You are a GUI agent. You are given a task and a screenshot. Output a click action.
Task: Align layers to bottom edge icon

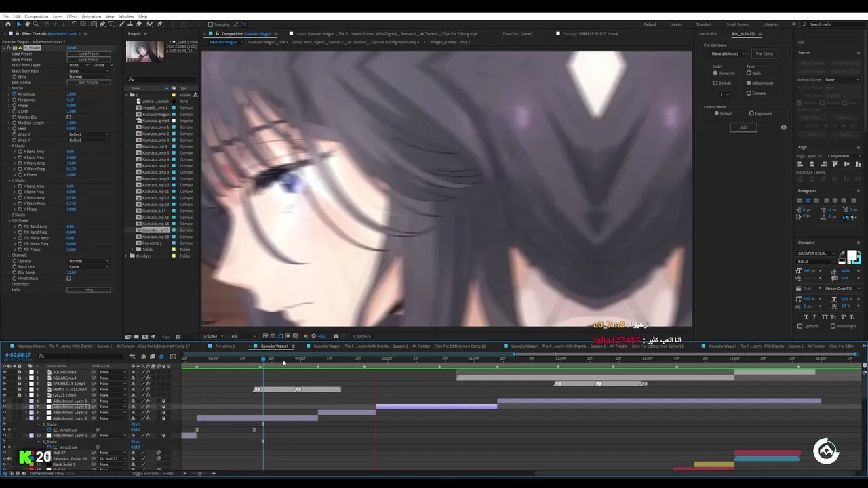click(859, 164)
